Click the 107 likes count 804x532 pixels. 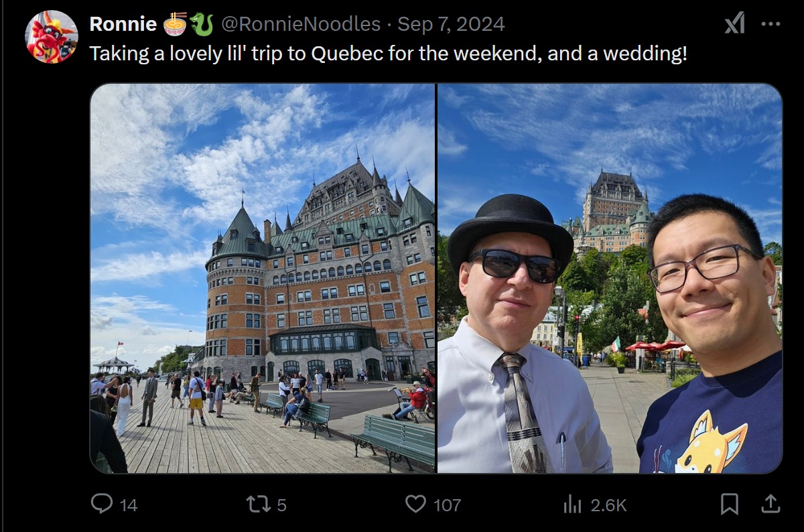(x=447, y=505)
